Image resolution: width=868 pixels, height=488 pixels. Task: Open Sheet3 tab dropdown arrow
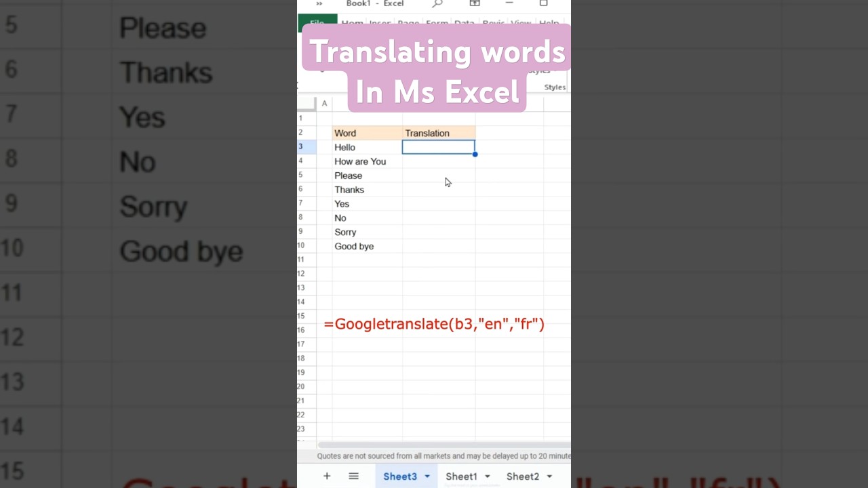click(x=427, y=476)
